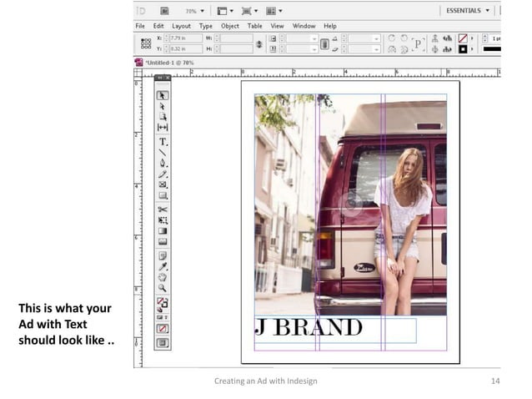This screenshot has width=532, height=399.
Task: Select the Free Transform tool
Action: tap(163, 220)
